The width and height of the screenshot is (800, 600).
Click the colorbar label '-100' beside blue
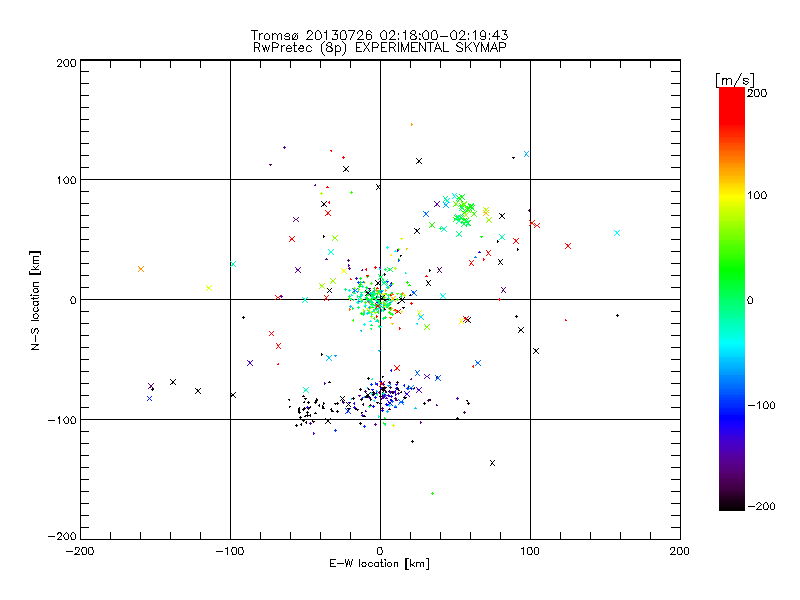tap(762, 405)
